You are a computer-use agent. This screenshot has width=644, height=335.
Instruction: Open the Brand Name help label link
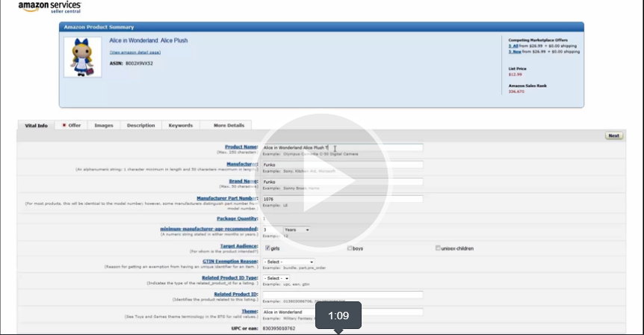(x=243, y=181)
